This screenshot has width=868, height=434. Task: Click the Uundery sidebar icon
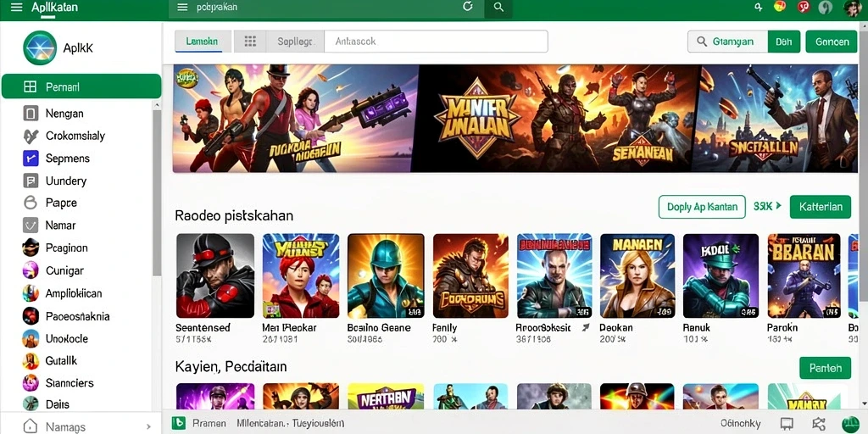tap(31, 181)
